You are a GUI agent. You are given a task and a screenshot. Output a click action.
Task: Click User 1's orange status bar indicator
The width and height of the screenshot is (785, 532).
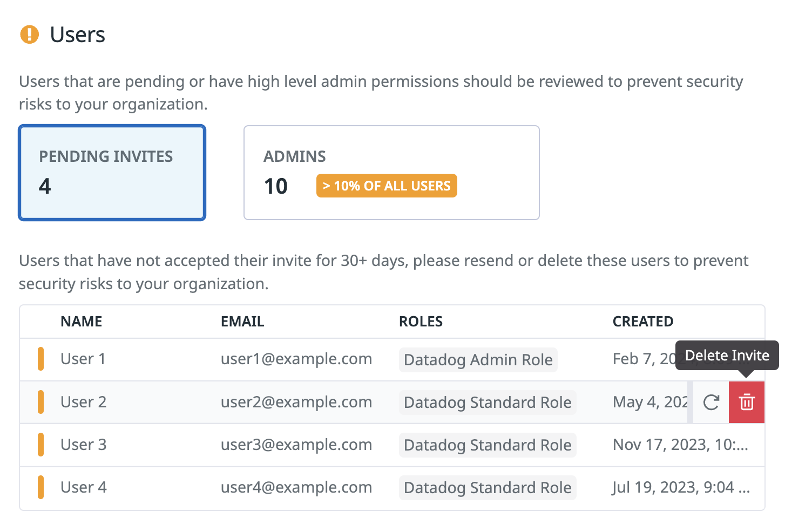[x=40, y=359]
